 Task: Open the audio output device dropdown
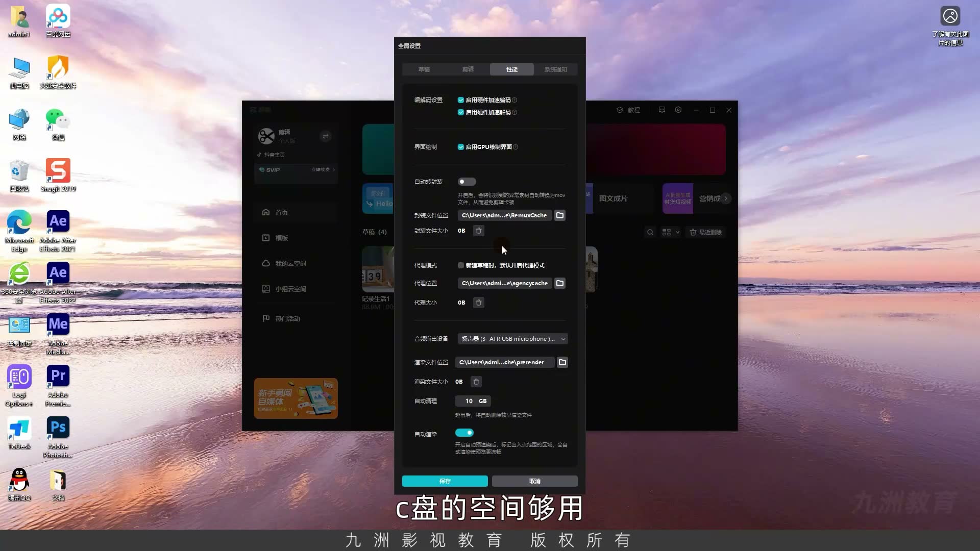(x=512, y=339)
